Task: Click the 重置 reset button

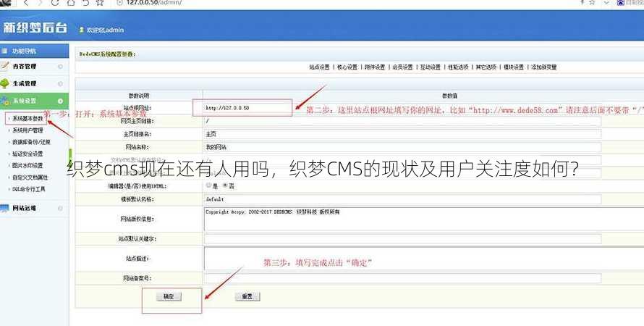Action: click(247, 296)
